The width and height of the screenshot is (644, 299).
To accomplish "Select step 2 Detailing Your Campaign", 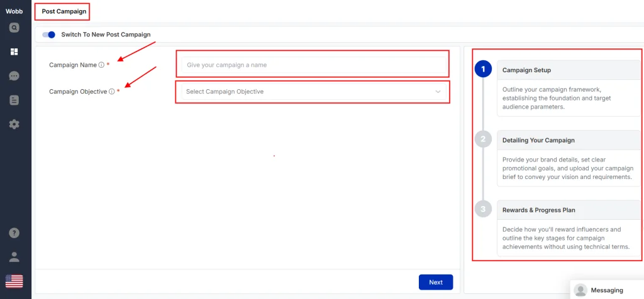I will pos(483,139).
